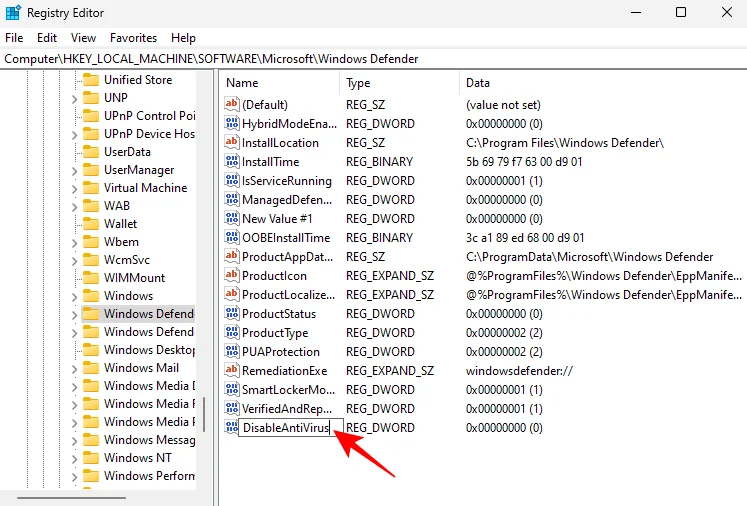
Task: Sort values by Data column header
Action: 603,83
